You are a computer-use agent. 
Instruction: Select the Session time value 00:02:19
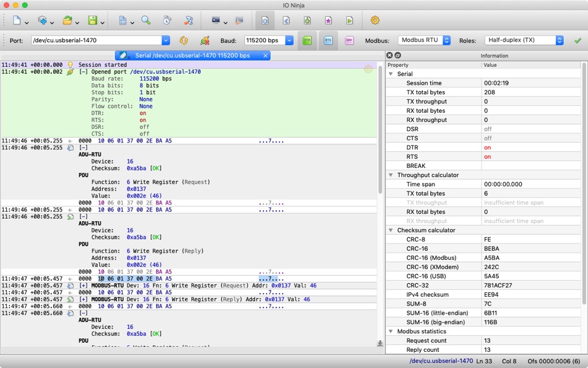pyautogui.click(x=496, y=83)
